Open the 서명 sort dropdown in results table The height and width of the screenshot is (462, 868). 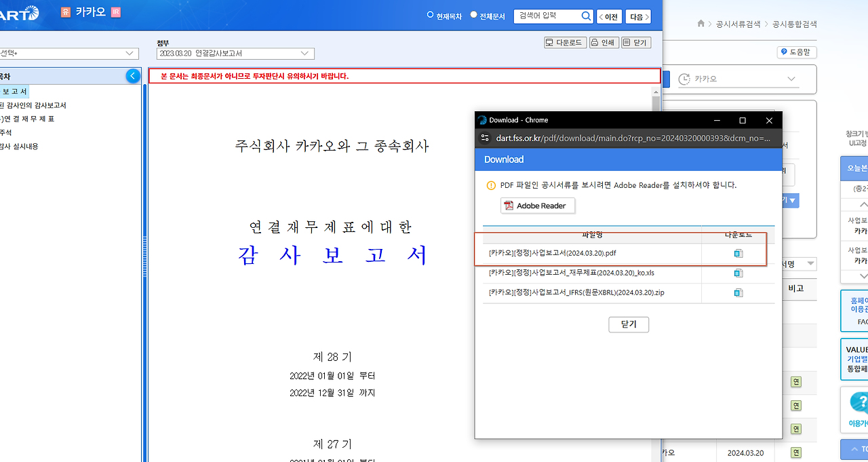coord(799,264)
